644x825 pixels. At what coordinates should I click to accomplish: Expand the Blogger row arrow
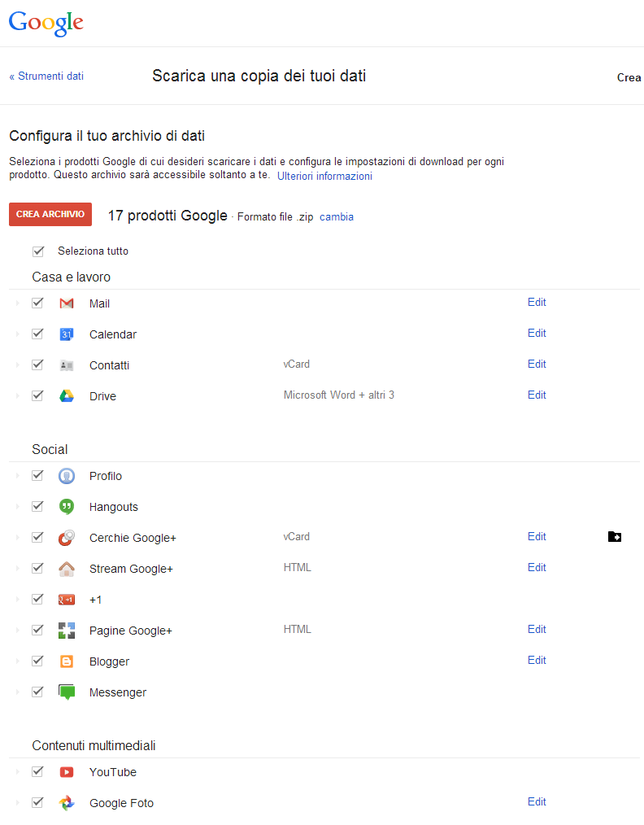17,661
